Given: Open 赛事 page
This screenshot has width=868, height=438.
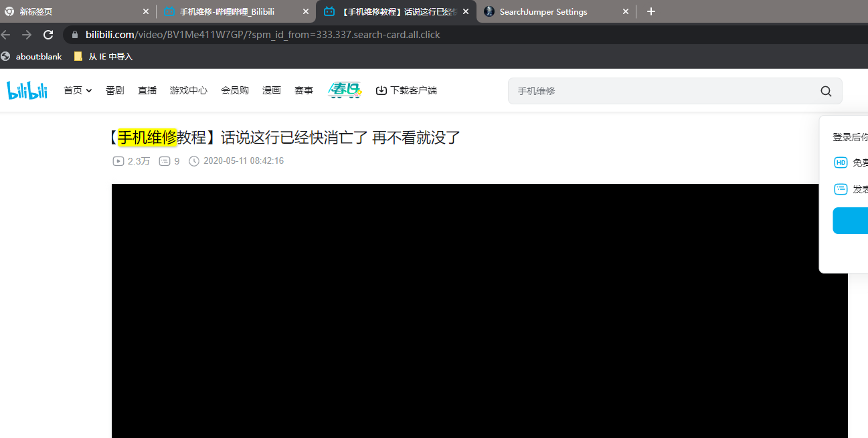Looking at the screenshot, I should click(304, 90).
